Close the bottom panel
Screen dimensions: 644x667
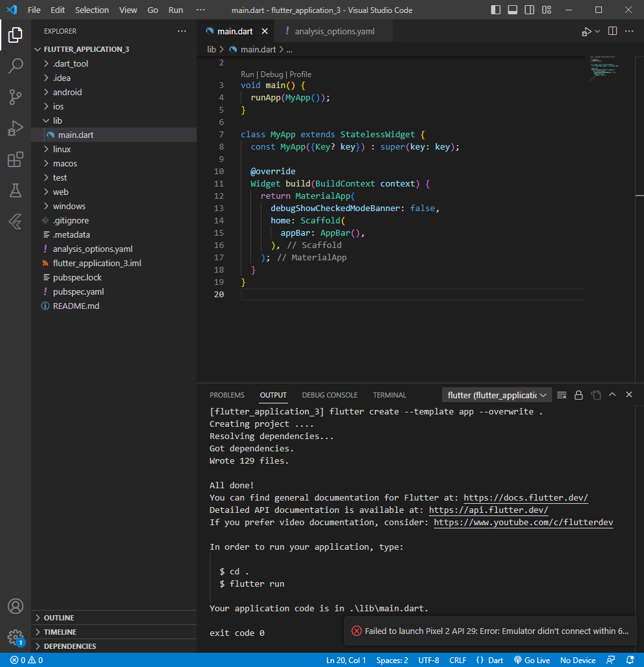pyautogui.click(x=629, y=395)
